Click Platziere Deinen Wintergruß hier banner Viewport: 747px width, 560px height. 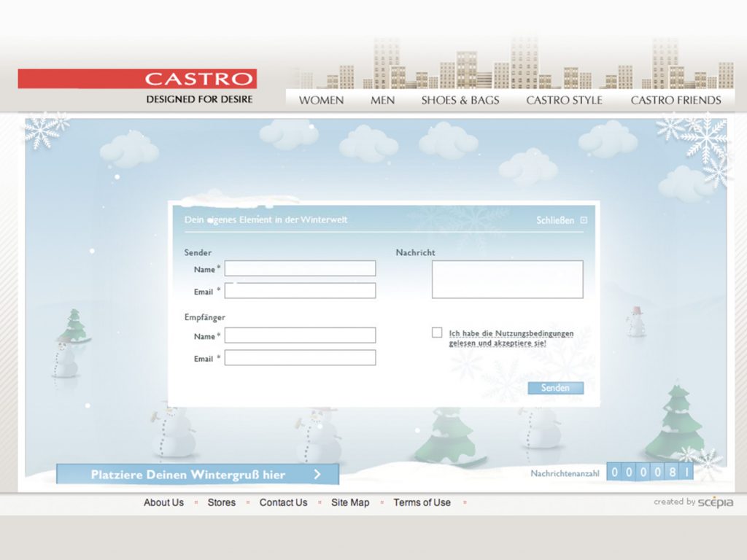coord(198,474)
